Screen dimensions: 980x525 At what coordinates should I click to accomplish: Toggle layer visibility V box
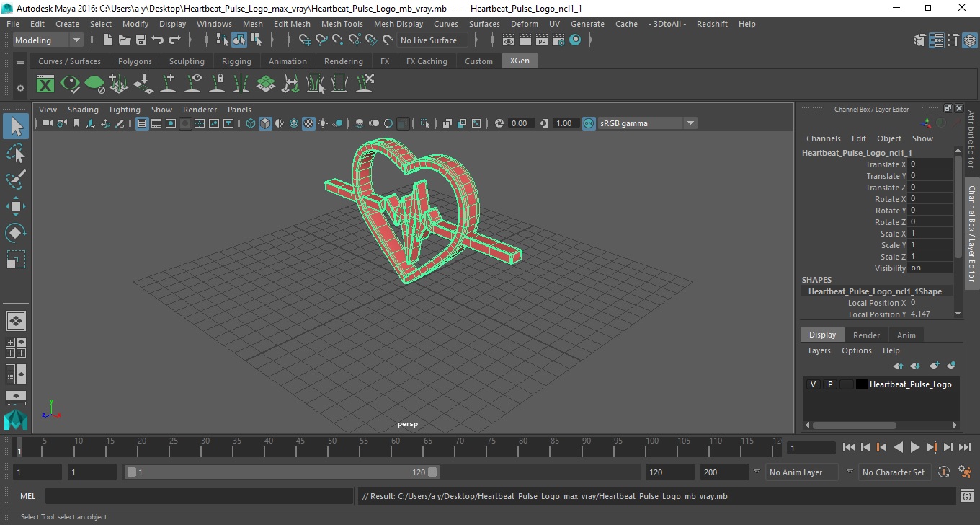[x=813, y=384]
